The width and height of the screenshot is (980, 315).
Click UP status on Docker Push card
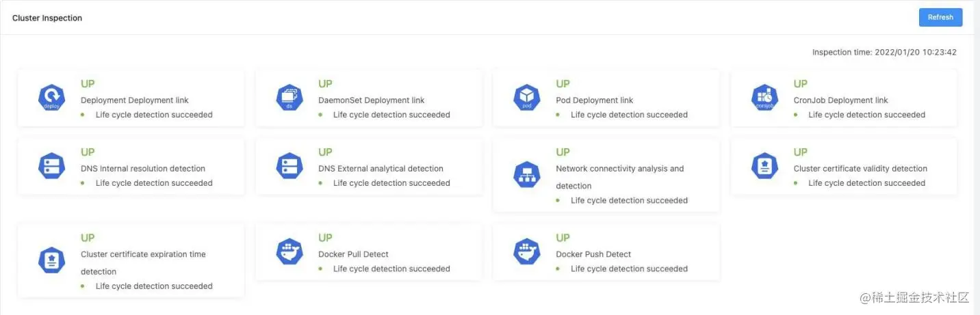tap(563, 238)
